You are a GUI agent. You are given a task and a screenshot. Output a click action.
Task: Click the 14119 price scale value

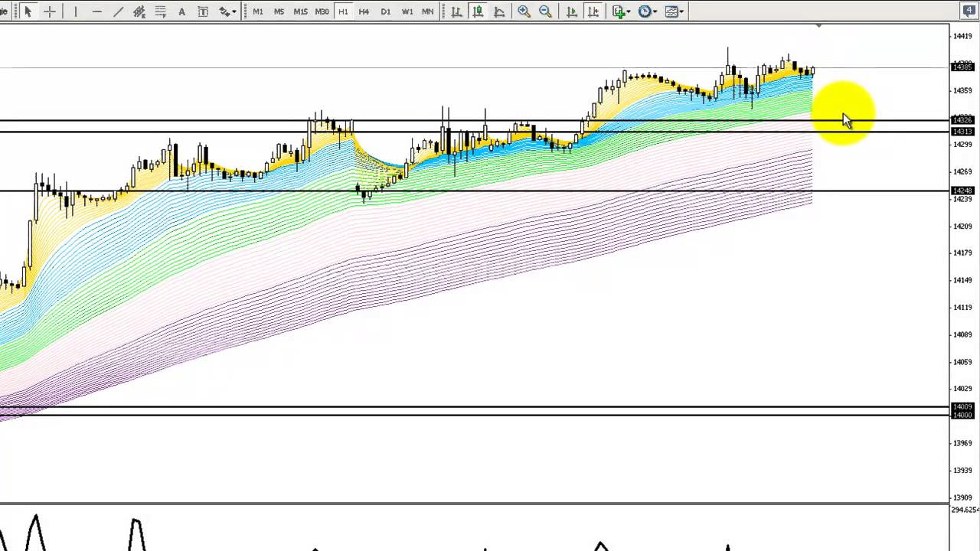tap(962, 308)
